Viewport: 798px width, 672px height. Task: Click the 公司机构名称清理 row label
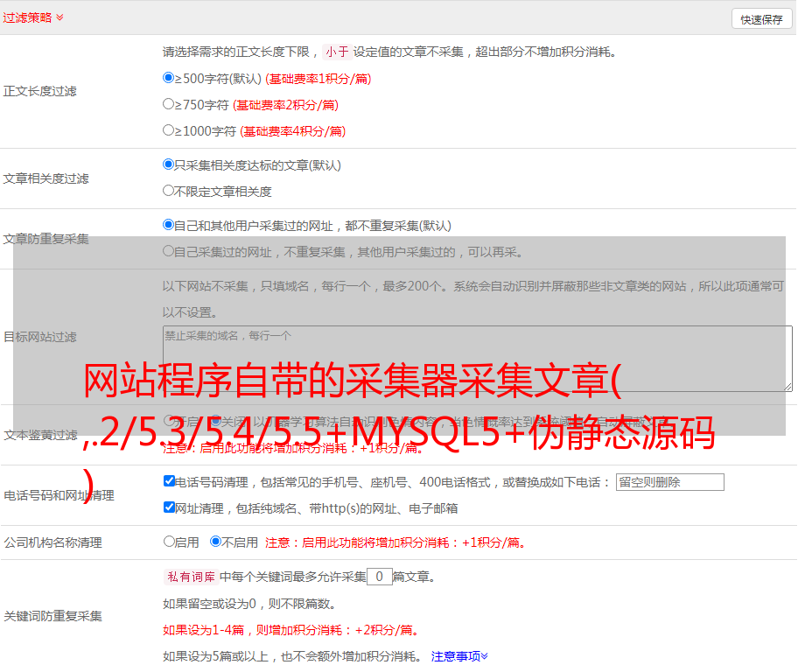[52, 542]
